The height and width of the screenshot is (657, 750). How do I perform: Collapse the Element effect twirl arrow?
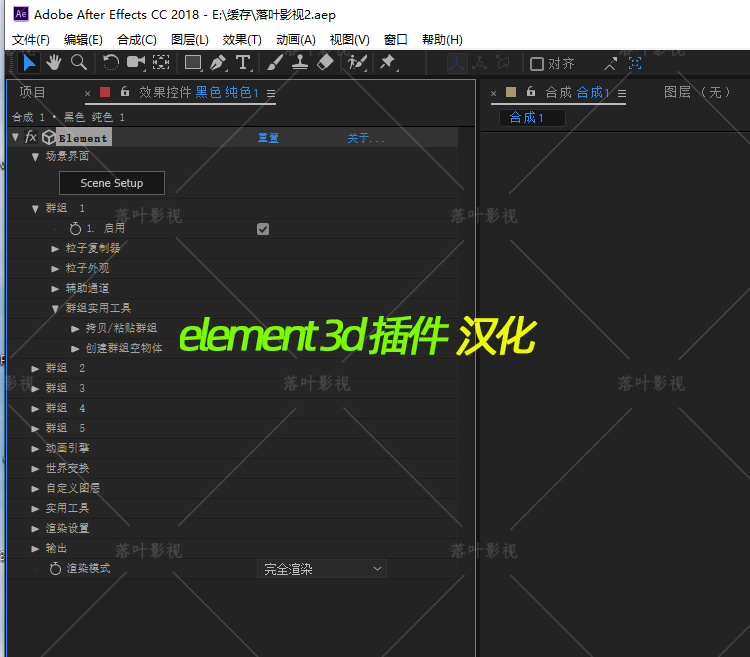click(16, 138)
